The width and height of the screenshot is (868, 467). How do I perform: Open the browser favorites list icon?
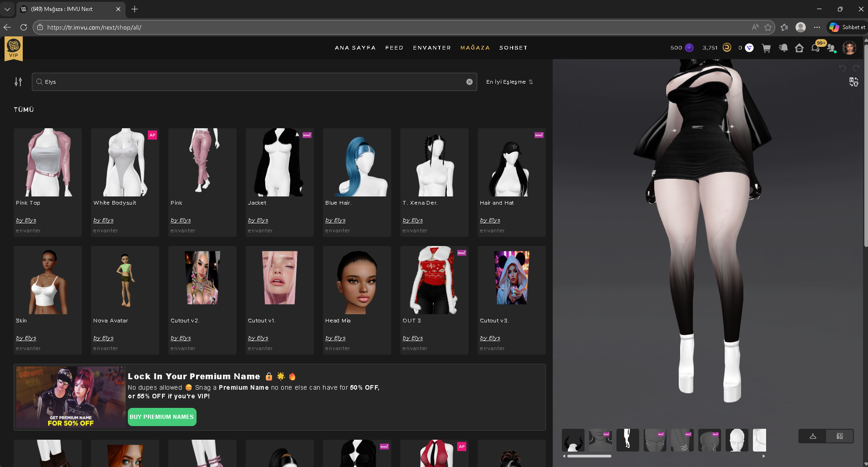784,27
